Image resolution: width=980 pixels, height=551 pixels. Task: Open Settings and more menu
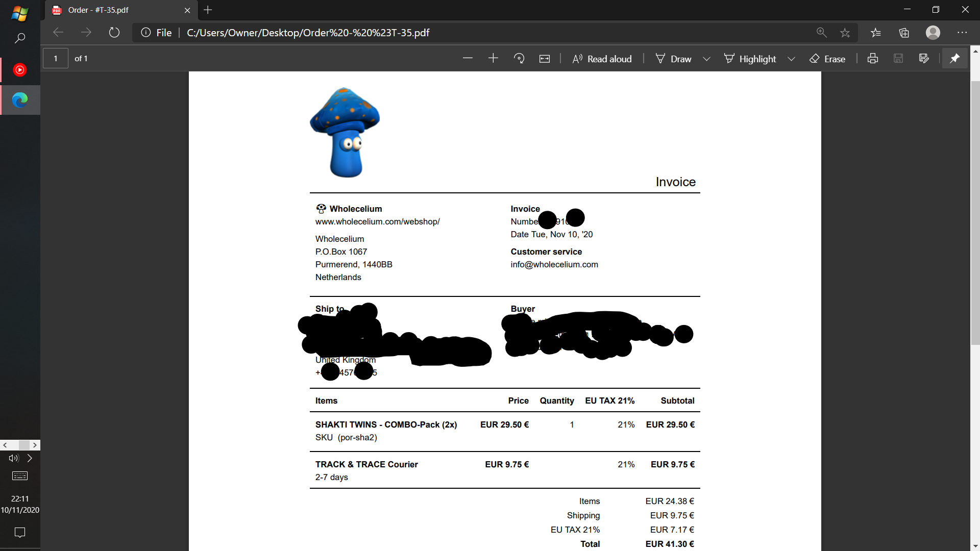[962, 33]
